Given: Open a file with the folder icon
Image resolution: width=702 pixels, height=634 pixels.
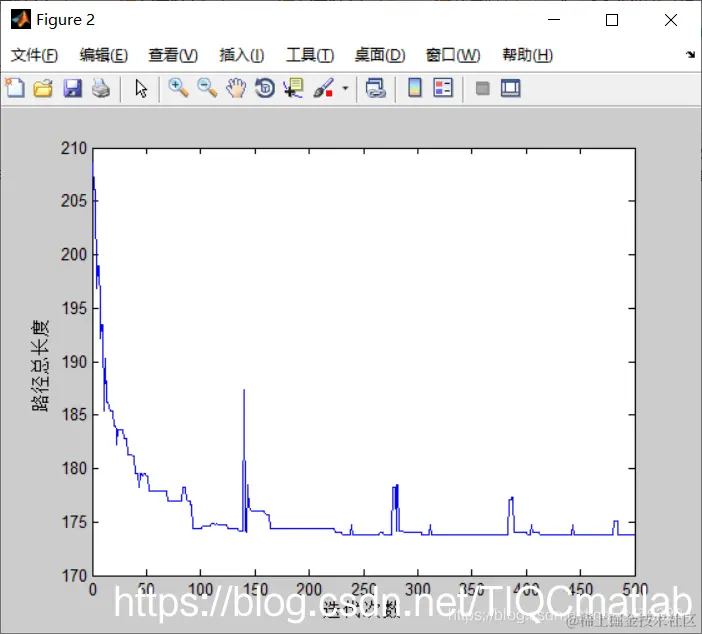Looking at the screenshot, I should [x=43, y=88].
